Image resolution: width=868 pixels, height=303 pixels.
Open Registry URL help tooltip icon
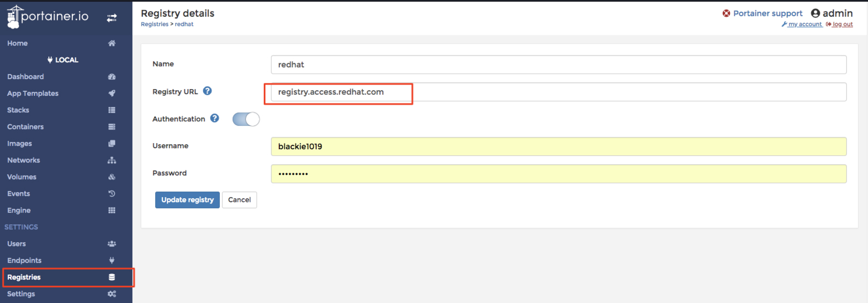click(207, 91)
